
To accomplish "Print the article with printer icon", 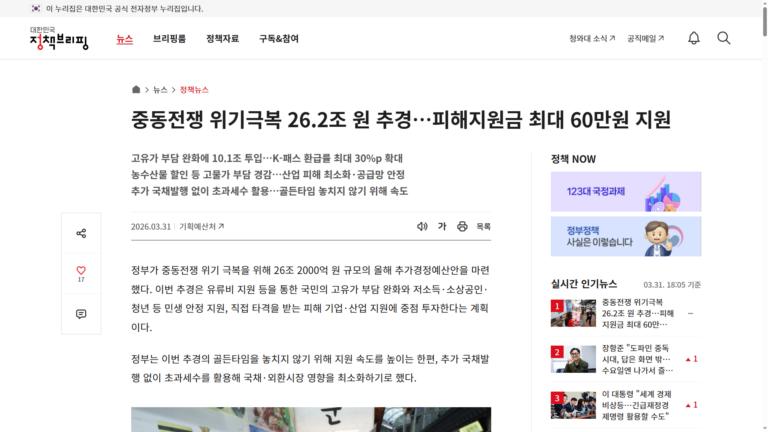I will tap(462, 226).
